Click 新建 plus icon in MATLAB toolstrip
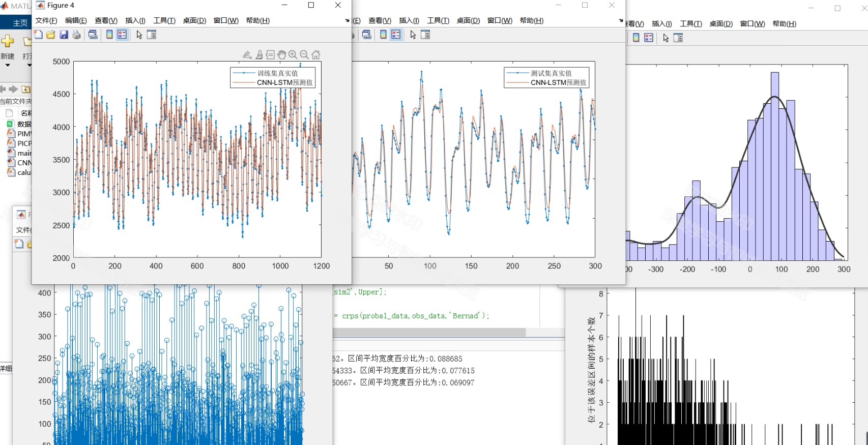 point(7,41)
